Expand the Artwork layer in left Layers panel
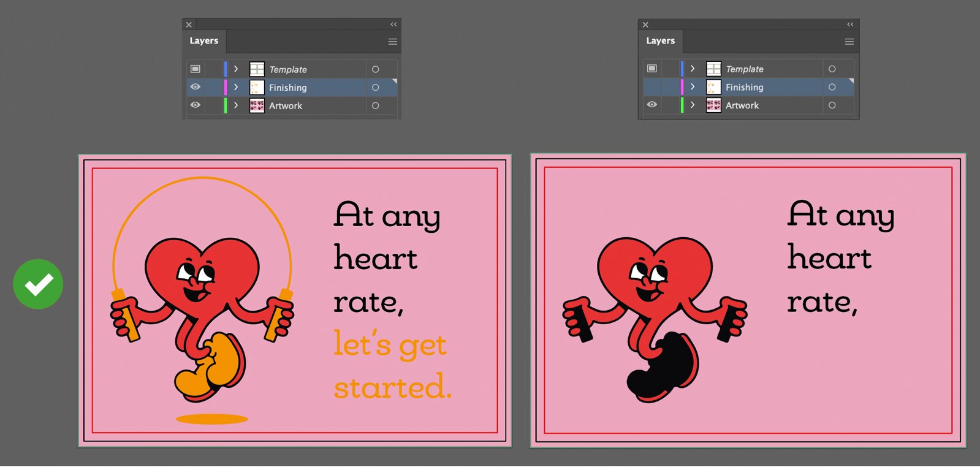 236,105
